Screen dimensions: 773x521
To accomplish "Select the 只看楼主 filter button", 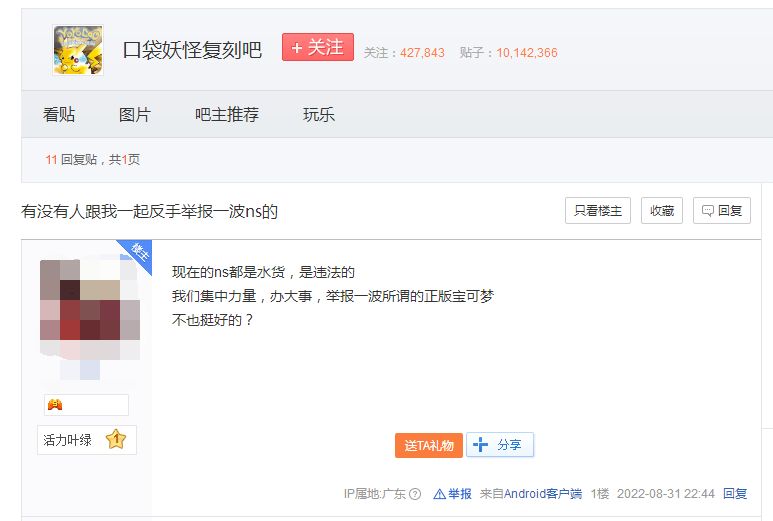I will [x=598, y=210].
